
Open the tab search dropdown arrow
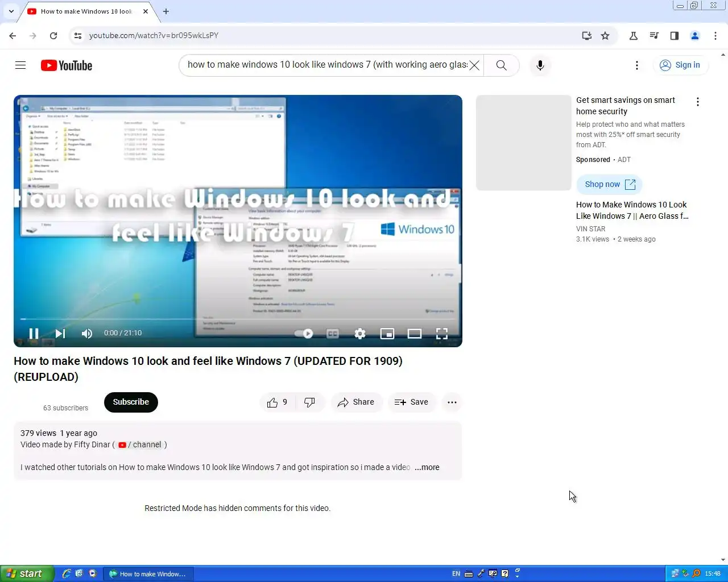click(11, 11)
